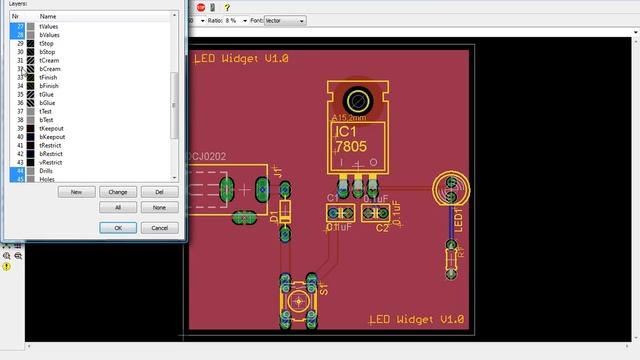Select the tKeepout layer name
The width and height of the screenshot is (640, 360).
coord(51,129)
